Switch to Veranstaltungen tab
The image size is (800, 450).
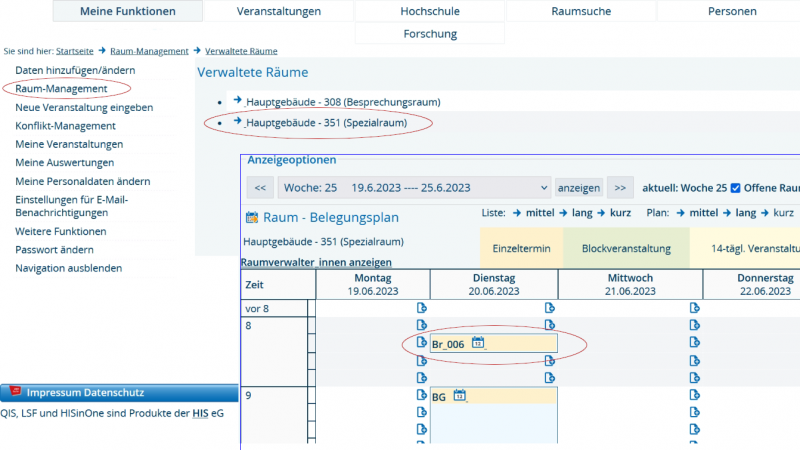click(x=279, y=11)
